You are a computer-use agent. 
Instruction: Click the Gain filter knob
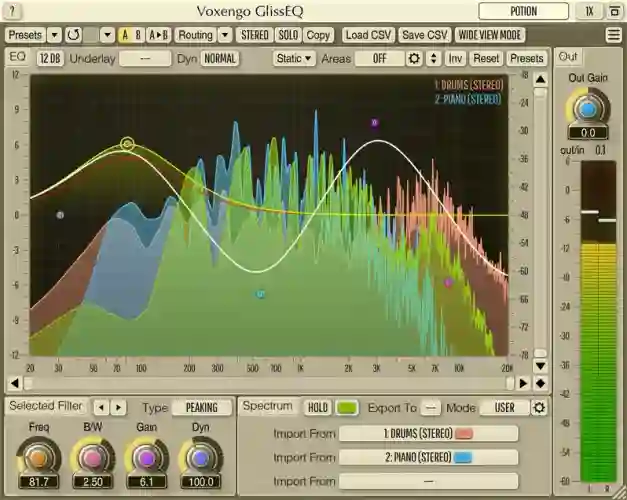(x=146, y=458)
